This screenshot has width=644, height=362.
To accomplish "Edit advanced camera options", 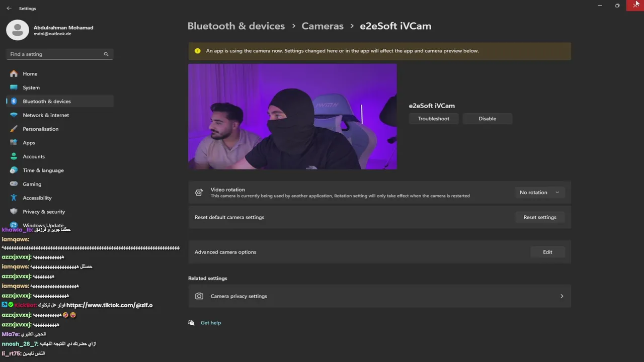I will [x=547, y=252].
